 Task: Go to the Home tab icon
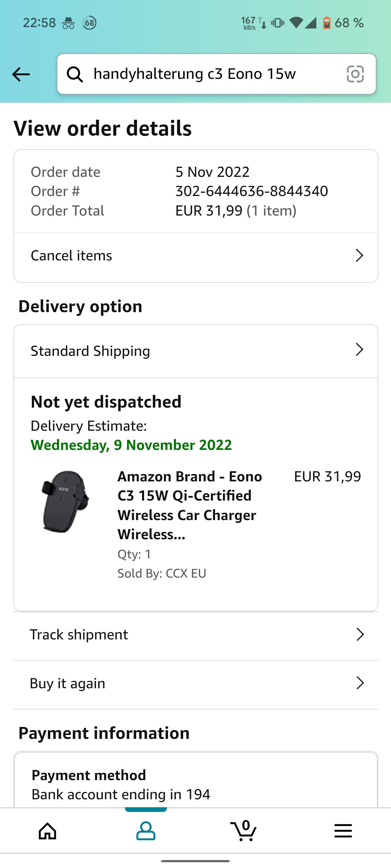47,831
